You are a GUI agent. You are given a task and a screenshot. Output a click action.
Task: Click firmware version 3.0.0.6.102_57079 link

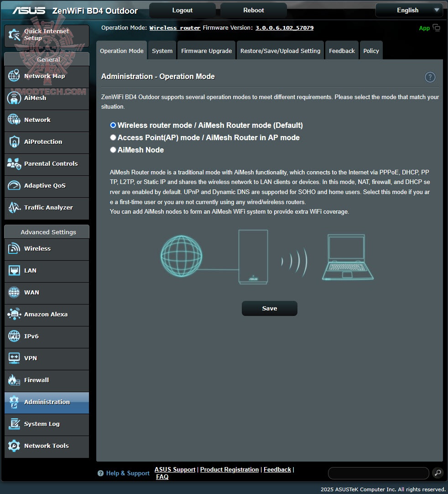(x=284, y=28)
